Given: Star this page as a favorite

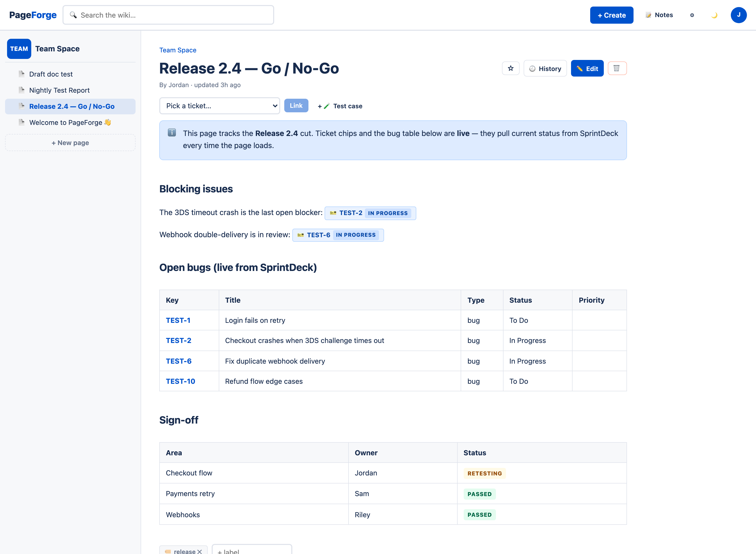Looking at the screenshot, I should pos(510,68).
